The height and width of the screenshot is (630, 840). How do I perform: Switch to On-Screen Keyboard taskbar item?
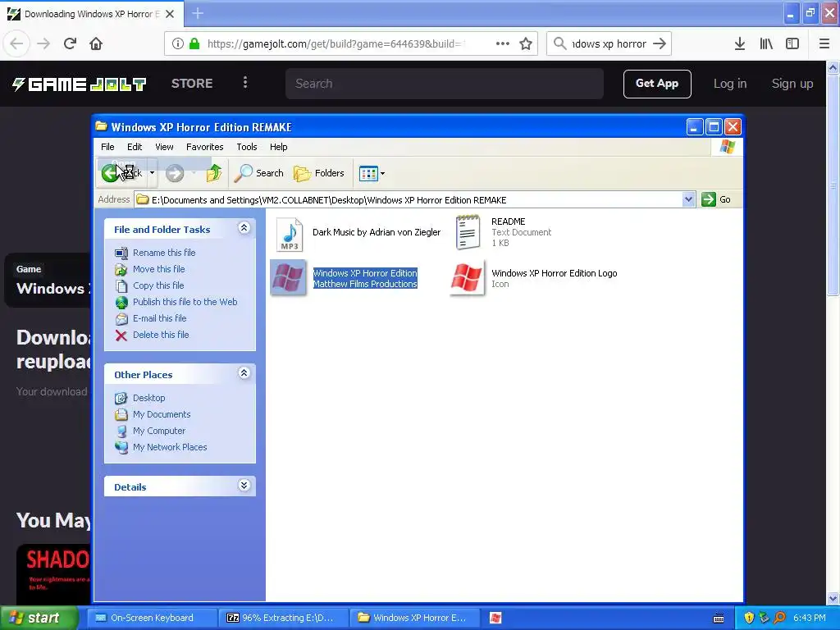tap(152, 618)
